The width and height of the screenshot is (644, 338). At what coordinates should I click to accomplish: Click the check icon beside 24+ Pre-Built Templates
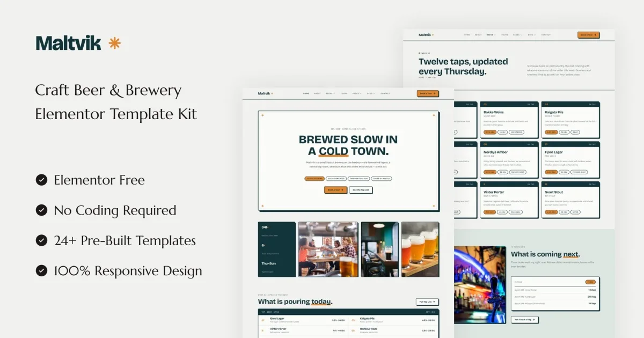tap(41, 240)
